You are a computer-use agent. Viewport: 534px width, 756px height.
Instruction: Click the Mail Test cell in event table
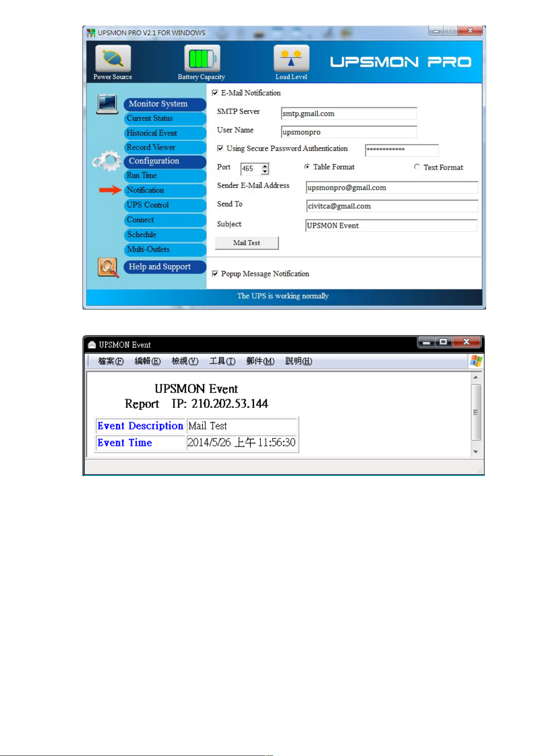pos(242,426)
